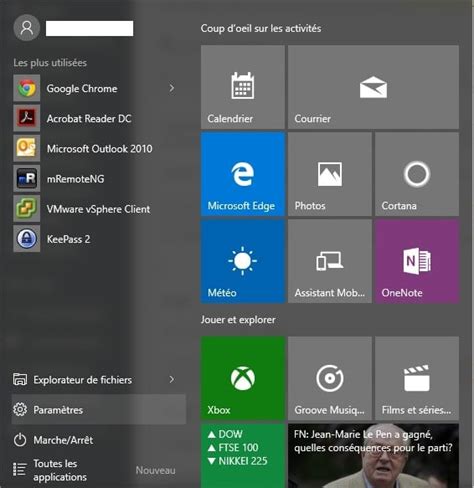474x488 pixels.
Task: Launch Microsoft Edge tile
Action: (x=243, y=174)
